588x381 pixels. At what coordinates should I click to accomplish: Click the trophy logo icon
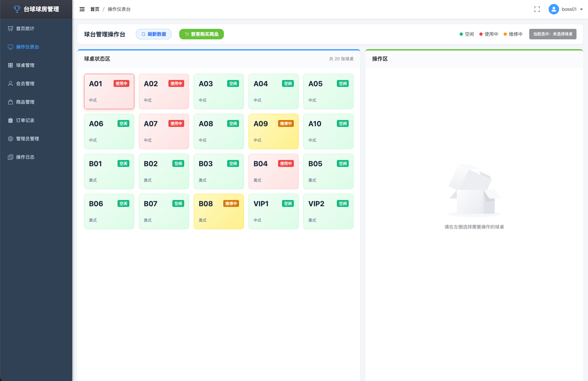17,9
